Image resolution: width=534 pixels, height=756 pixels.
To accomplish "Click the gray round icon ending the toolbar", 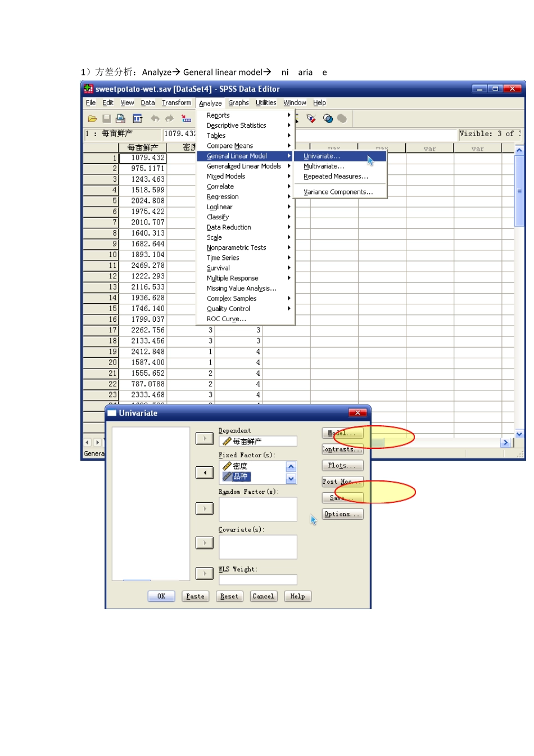I will 342,118.
